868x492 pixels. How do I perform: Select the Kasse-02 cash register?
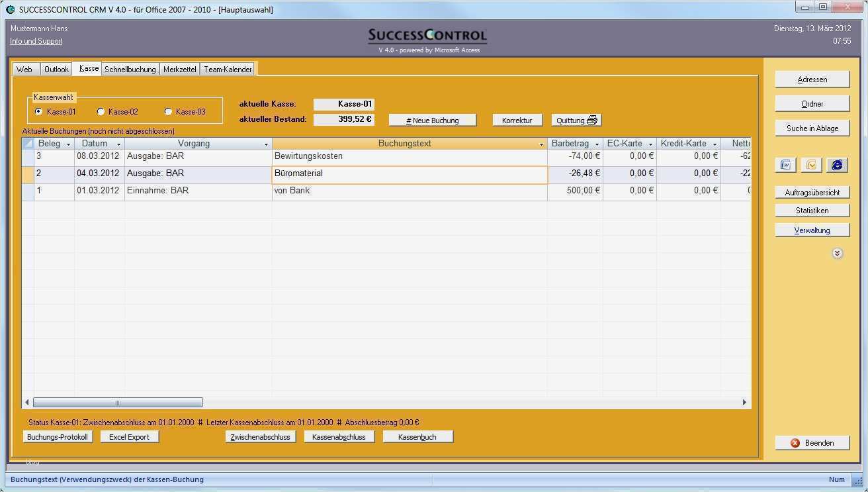click(101, 111)
